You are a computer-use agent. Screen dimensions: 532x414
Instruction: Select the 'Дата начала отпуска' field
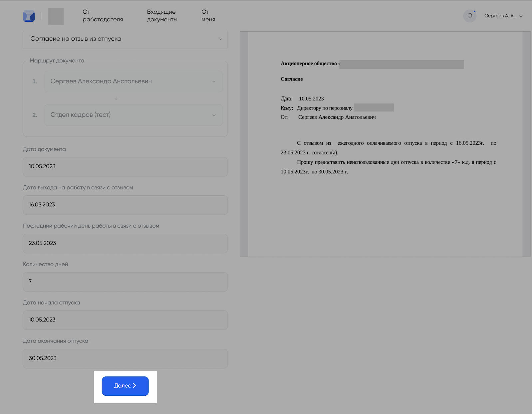(x=125, y=320)
